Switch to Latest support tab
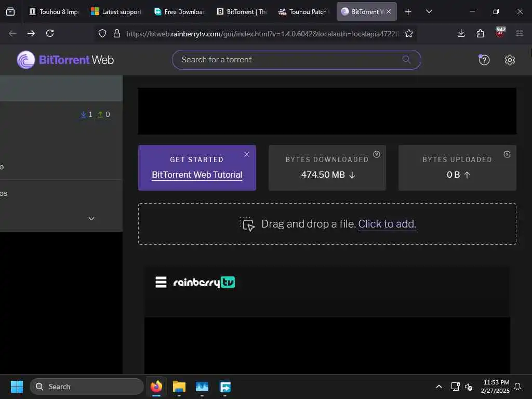 pos(116,12)
